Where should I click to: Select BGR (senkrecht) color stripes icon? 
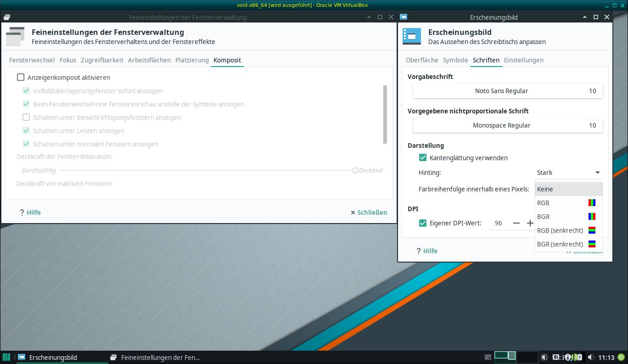[x=592, y=244]
